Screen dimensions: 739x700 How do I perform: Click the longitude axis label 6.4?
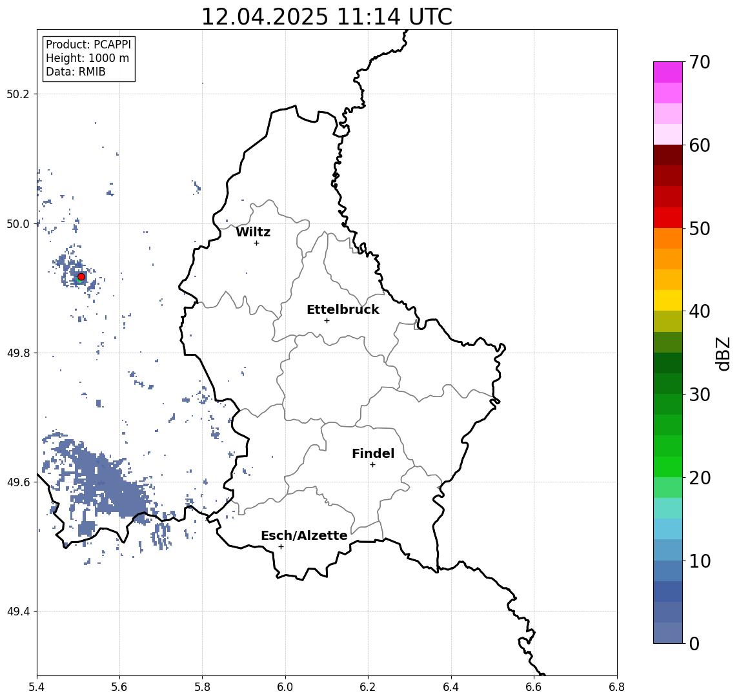tap(451, 687)
